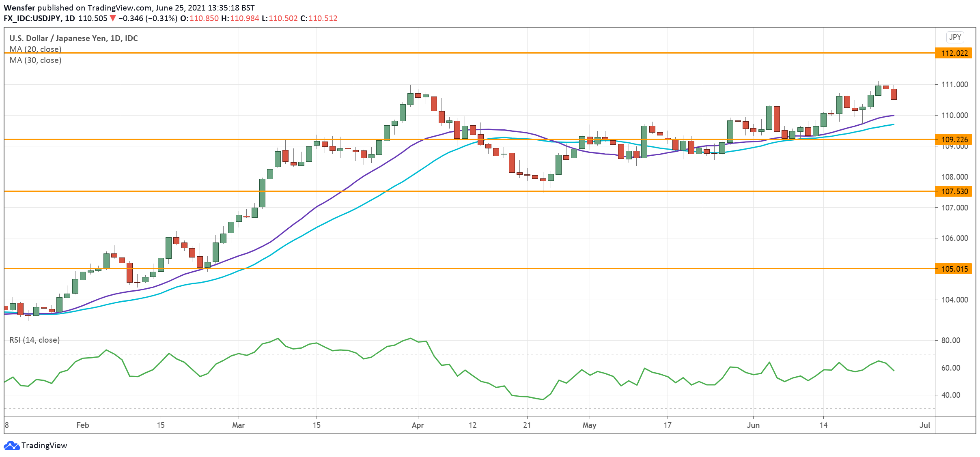Click the red down-triangle price change icon

tap(113, 18)
